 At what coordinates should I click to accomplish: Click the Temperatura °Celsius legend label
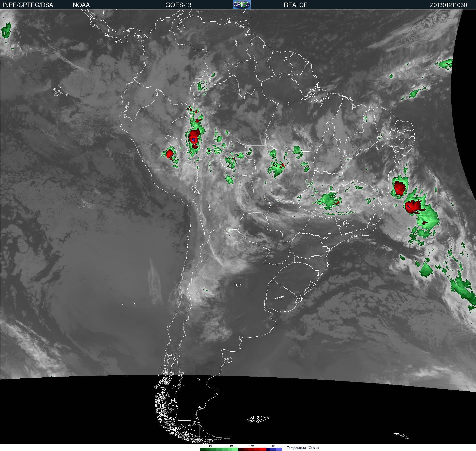(x=303, y=448)
